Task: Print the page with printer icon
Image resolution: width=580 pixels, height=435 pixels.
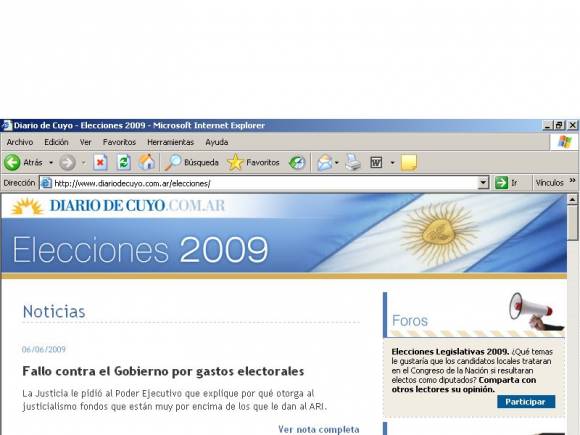Action: pyautogui.click(x=353, y=162)
